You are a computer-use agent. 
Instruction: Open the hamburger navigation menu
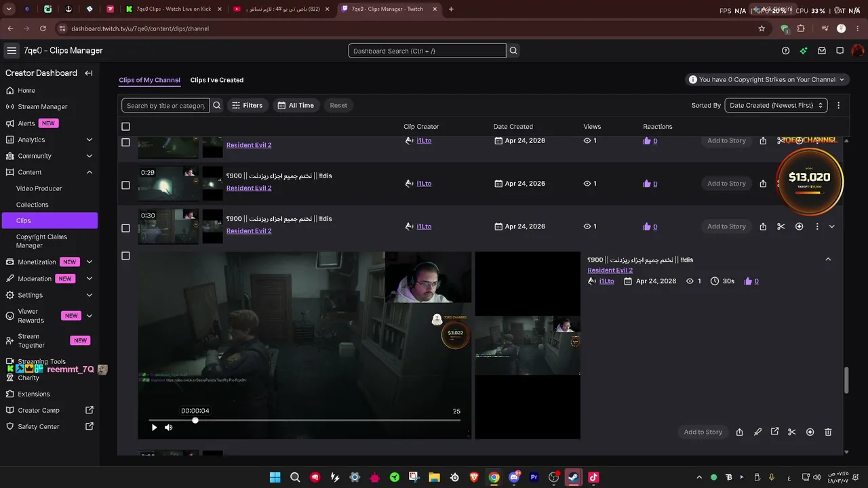(x=12, y=51)
